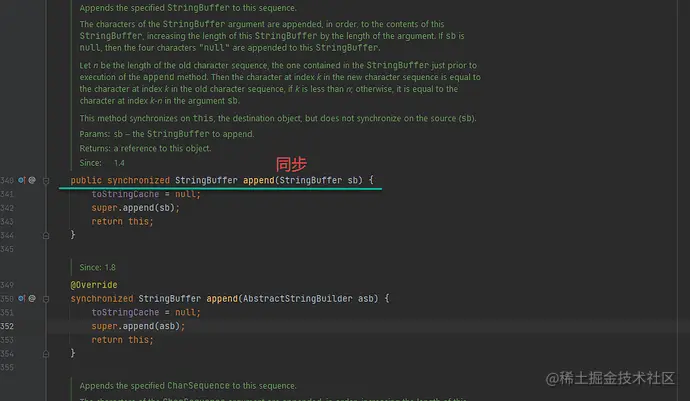Viewport: 690px width, 401px height.
Task: Click 'super.append(sb);' statement
Action: (x=136, y=208)
